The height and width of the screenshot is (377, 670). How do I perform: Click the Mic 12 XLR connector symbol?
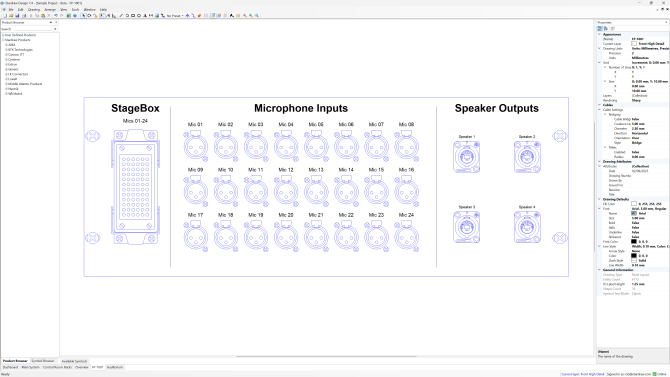point(286,191)
